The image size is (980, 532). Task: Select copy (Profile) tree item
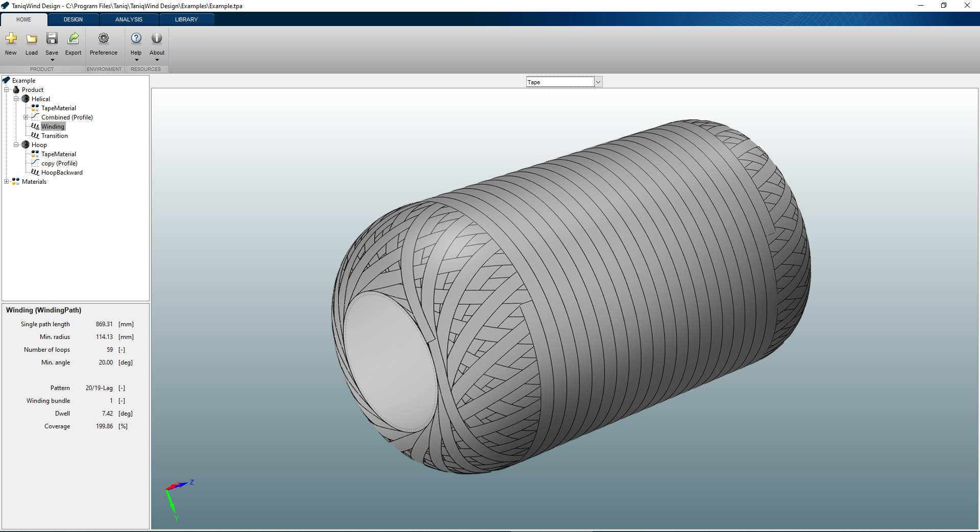pos(59,163)
